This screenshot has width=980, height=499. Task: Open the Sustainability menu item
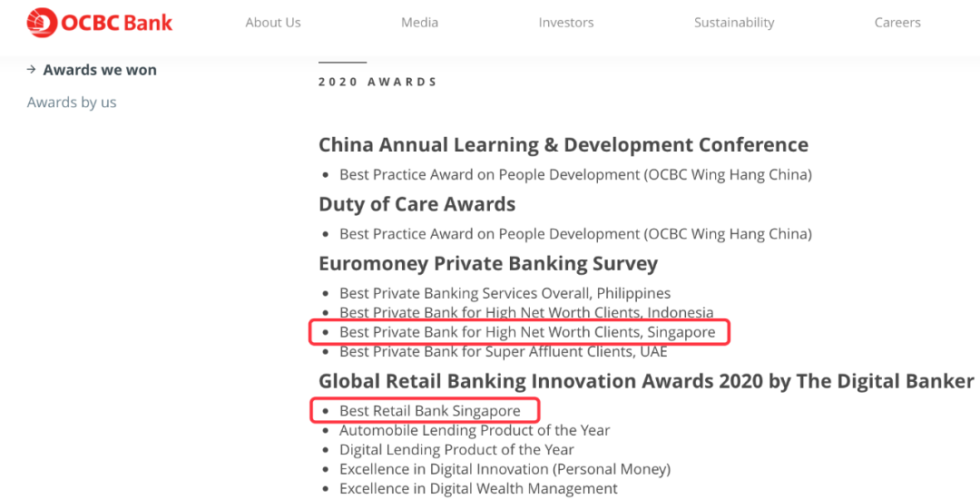point(734,23)
